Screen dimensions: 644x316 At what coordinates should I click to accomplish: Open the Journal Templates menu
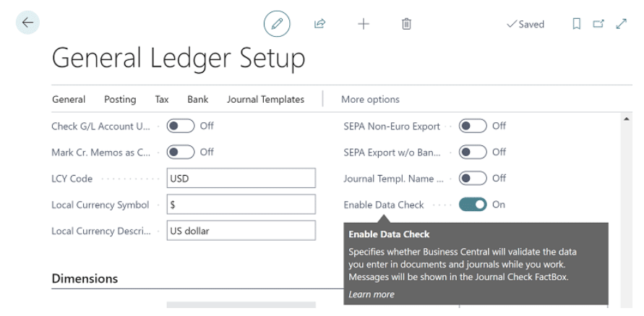[265, 99]
